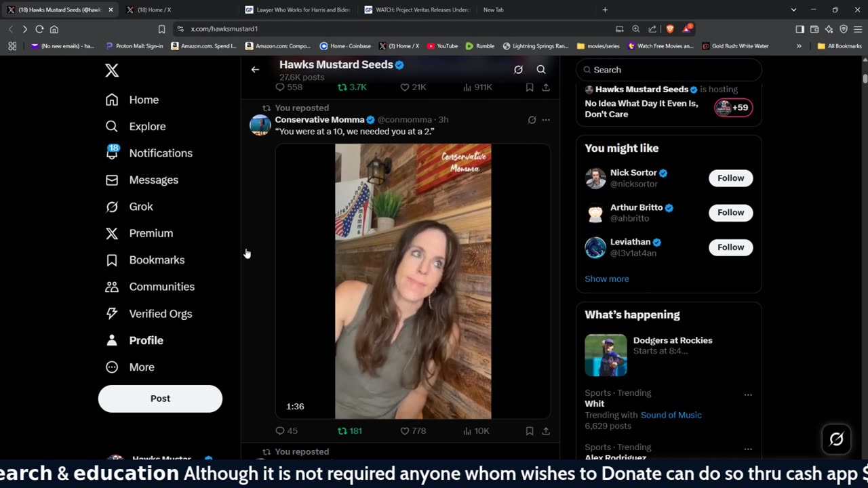This screenshot has height=488, width=868.
Task: Open the @conmomma handle
Action: [x=405, y=119]
